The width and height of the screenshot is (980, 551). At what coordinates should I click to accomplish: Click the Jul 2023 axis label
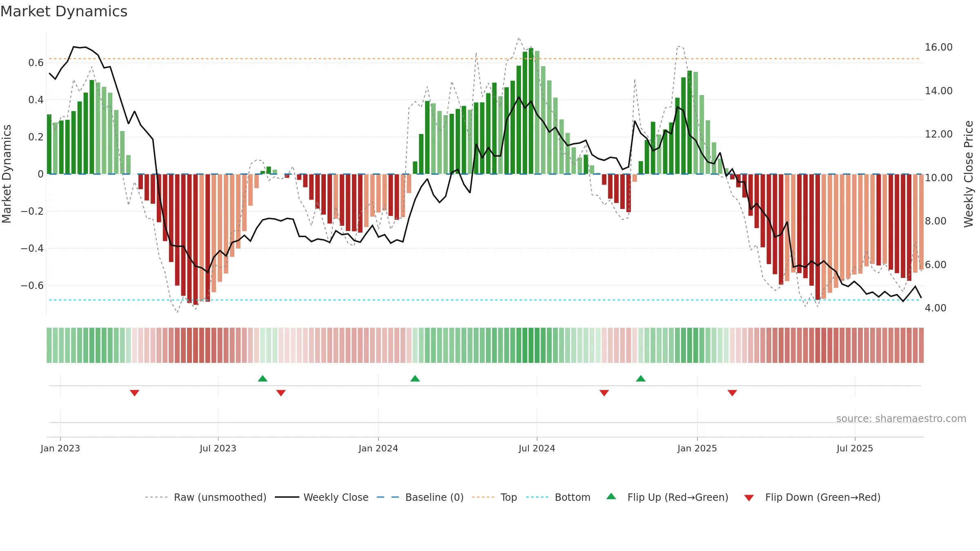[x=218, y=448]
